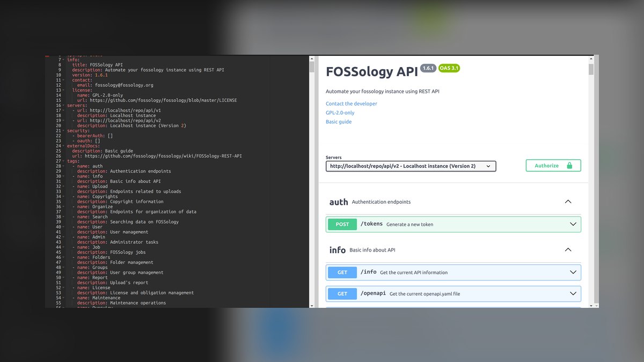Click the OAS 3.1 badge

coord(449,68)
